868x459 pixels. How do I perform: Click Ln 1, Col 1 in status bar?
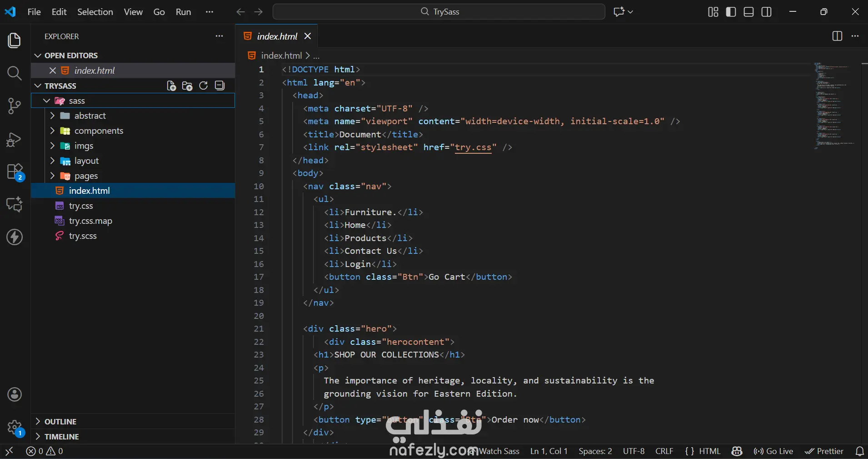(x=549, y=451)
